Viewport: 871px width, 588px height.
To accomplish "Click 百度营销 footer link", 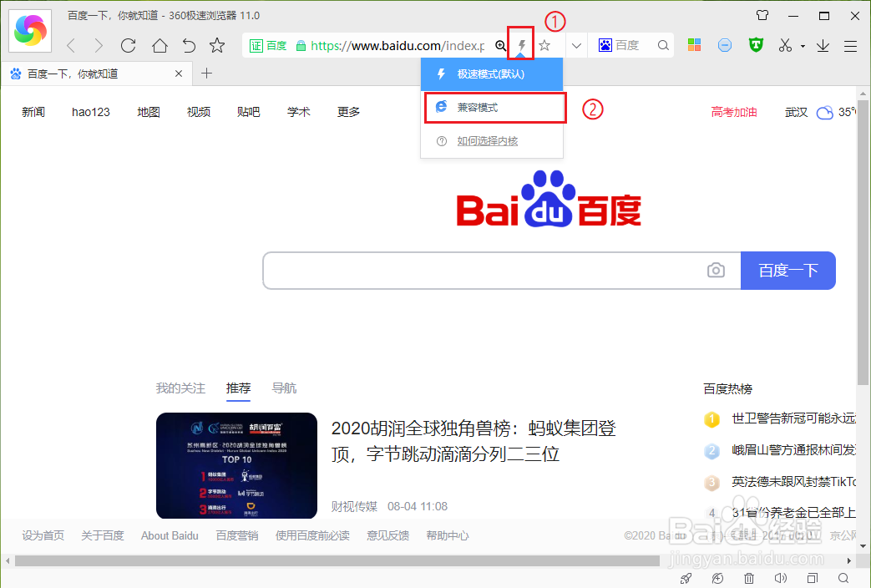I will click(237, 535).
